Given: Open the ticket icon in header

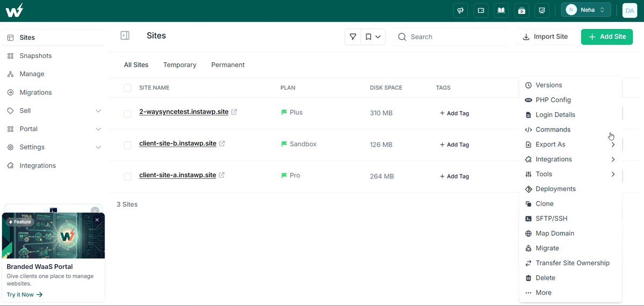Looking at the screenshot, I should click(481, 10).
